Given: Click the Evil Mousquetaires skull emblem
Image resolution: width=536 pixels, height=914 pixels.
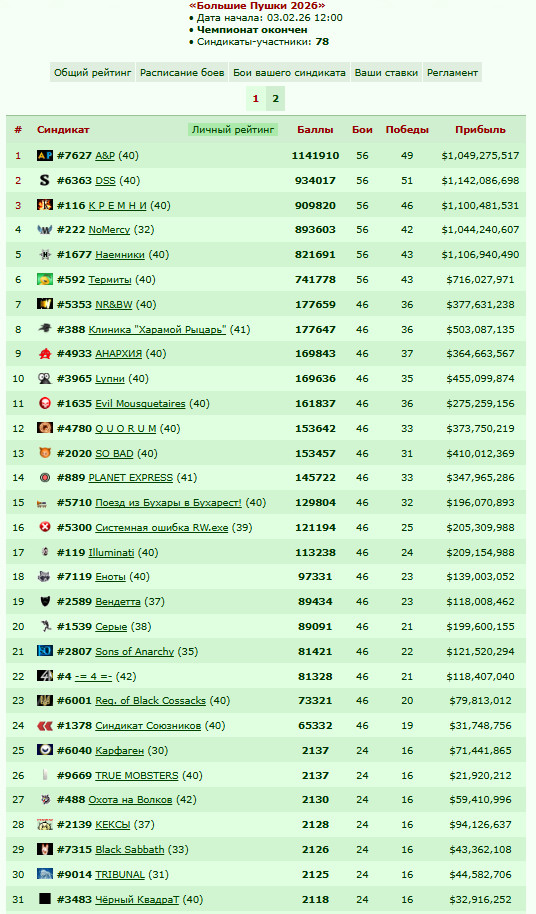Looking at the screenshot, I should tap(45, 403).
